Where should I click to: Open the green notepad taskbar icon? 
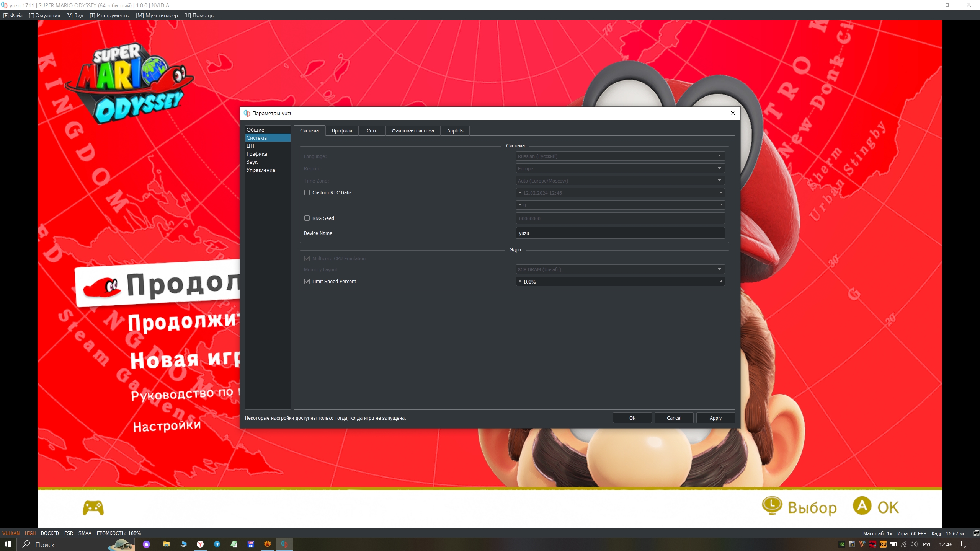click(x=234, y=544)
